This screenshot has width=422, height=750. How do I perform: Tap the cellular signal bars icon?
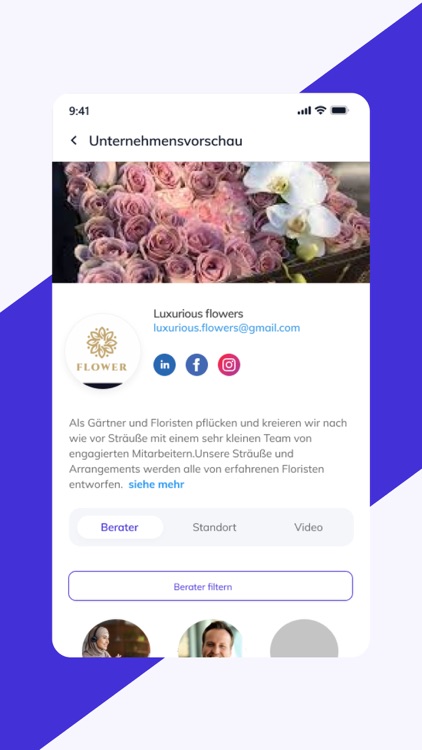pos(304,111)
